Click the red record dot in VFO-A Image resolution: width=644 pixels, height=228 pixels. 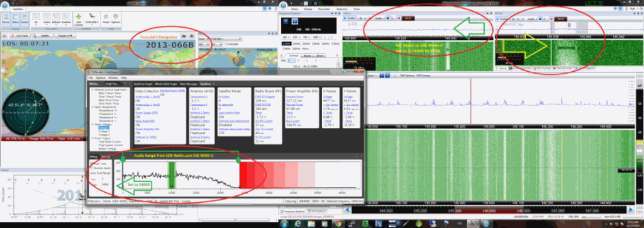coord(399,18)
